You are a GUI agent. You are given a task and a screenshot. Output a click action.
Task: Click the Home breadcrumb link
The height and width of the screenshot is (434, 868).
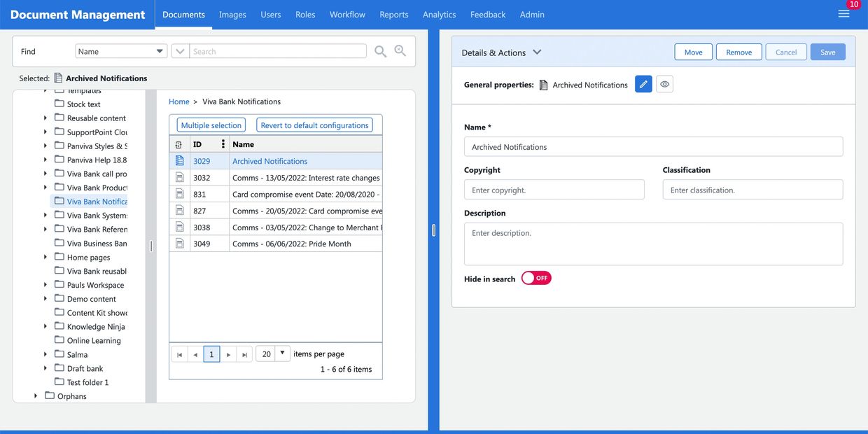click(x=179, y=101)
